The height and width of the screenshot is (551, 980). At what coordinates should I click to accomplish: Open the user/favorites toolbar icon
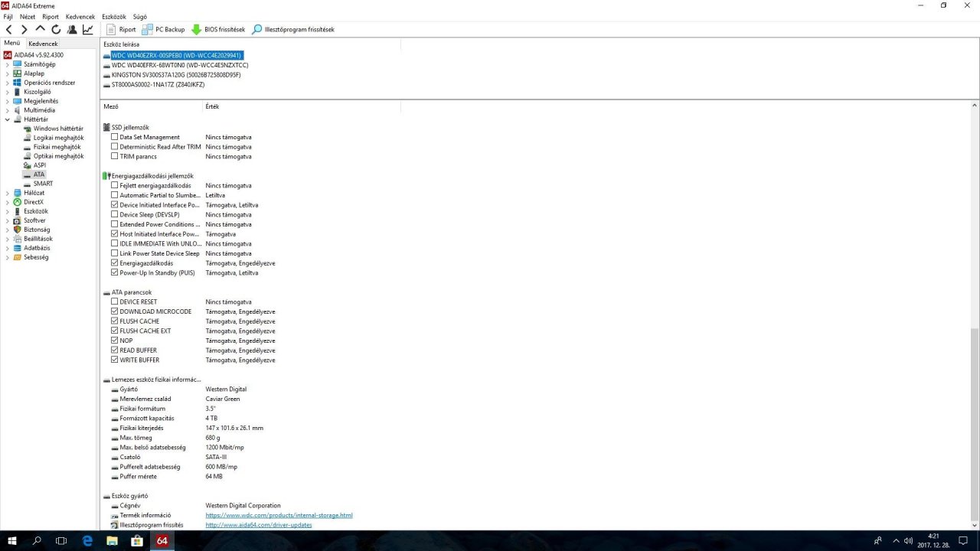tap(72, 29)
